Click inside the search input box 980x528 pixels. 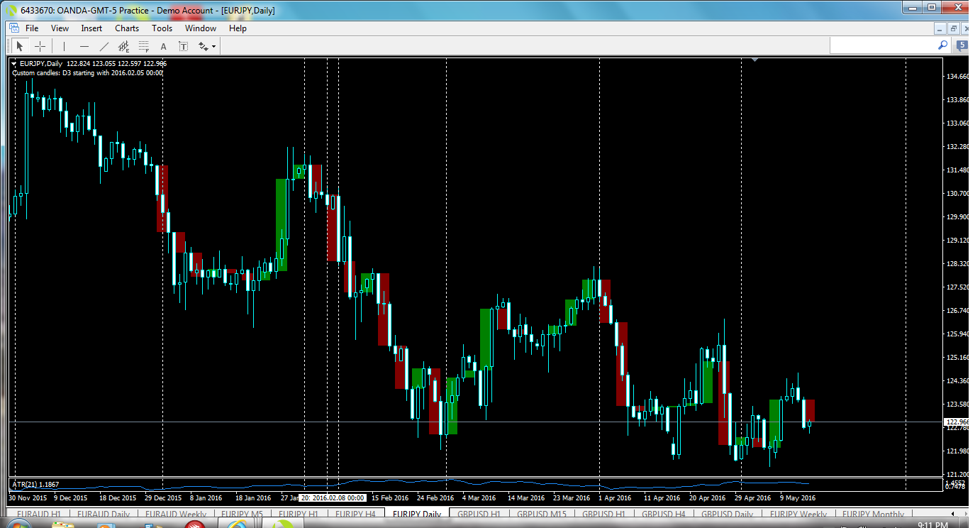(883, 45)
